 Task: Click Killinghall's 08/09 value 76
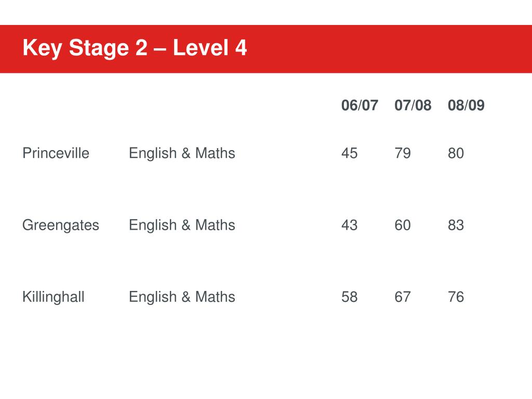(x=456, y=297)
